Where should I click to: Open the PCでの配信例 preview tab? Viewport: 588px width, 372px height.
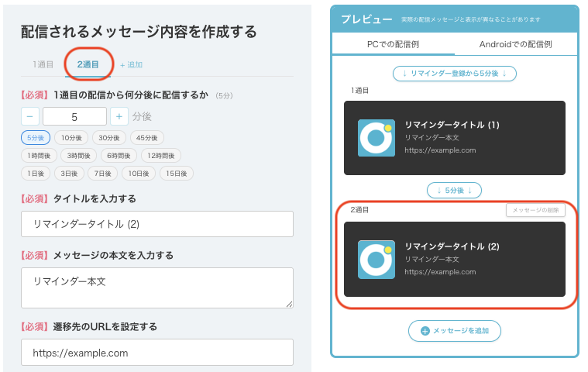(393, 44)
